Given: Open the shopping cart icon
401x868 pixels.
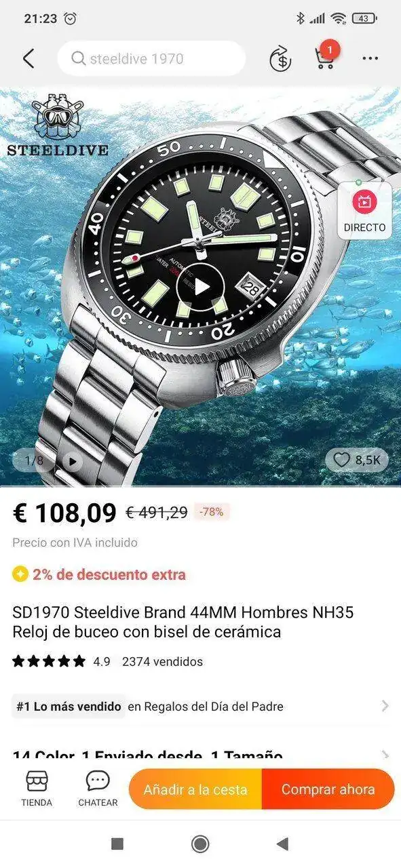Looking at the screenshot, I should (325, 58).
